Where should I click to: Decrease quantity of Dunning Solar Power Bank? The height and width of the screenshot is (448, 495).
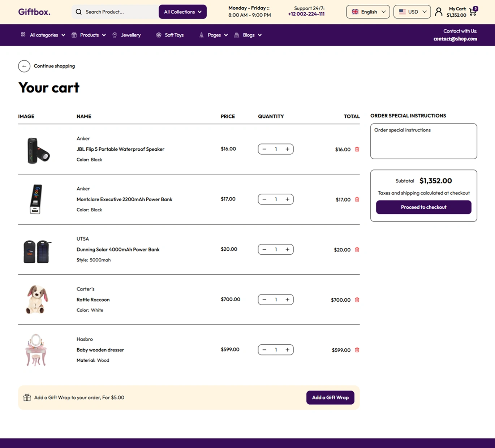click(x=264, y=250)
